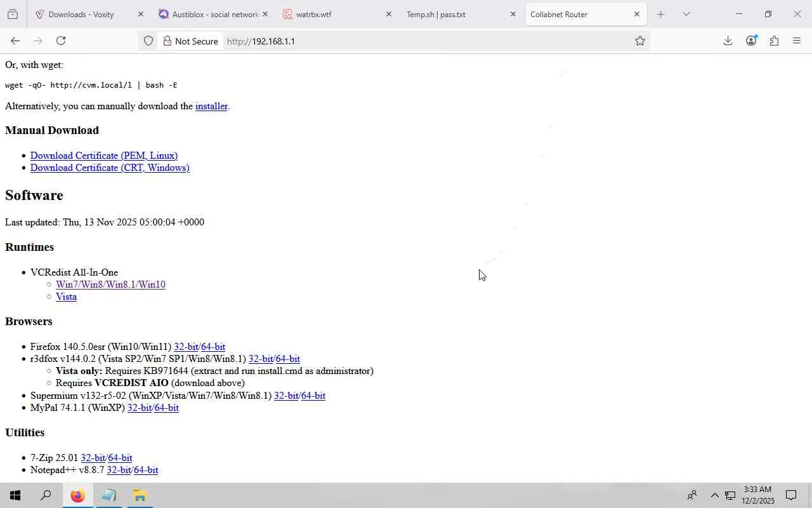Open a new browser tab
This screenshot has width=812, height=508.
click(660, 14)
